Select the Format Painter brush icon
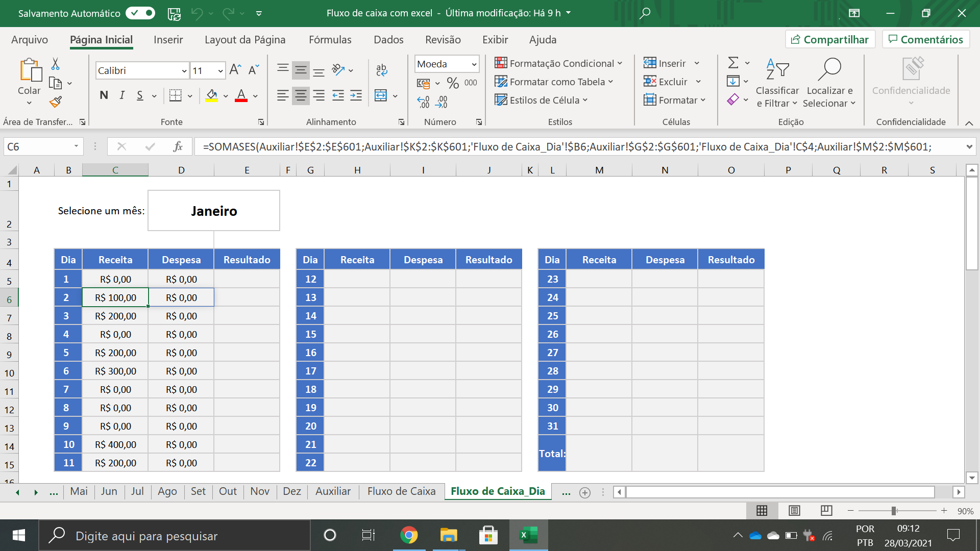980x551 pixels. (56, 102)
